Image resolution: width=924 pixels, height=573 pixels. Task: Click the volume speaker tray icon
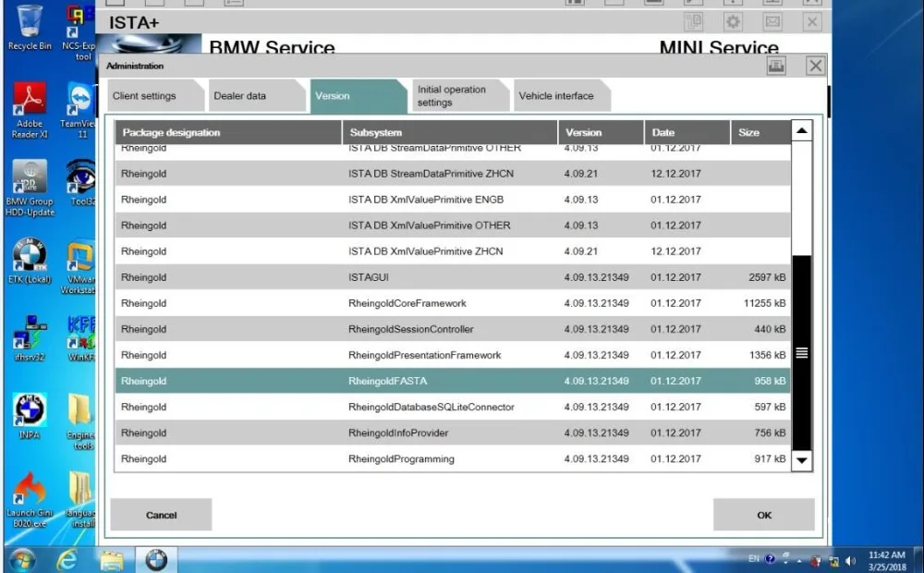pos(850,561)
